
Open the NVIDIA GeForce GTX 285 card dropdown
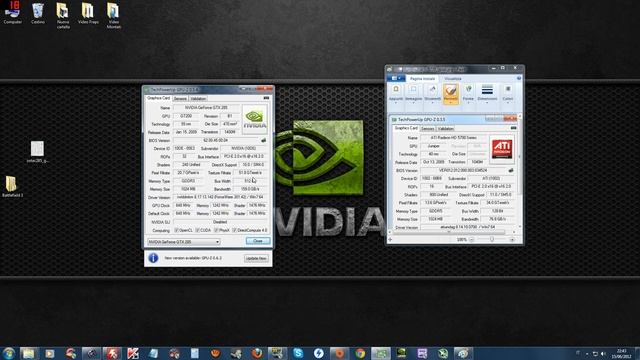(184, 242)
